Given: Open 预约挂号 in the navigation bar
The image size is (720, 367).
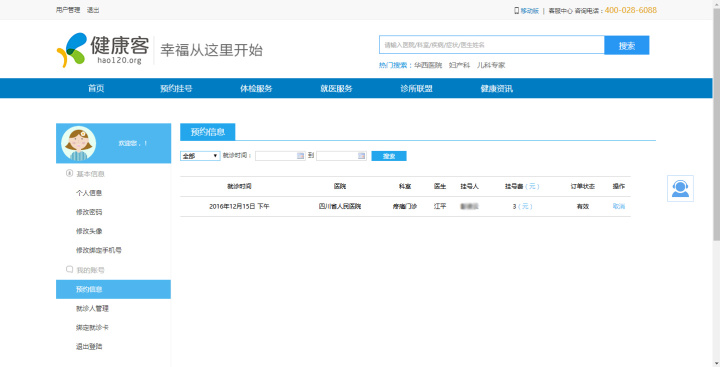Looking at the screenshot, I should pos(176,89).
